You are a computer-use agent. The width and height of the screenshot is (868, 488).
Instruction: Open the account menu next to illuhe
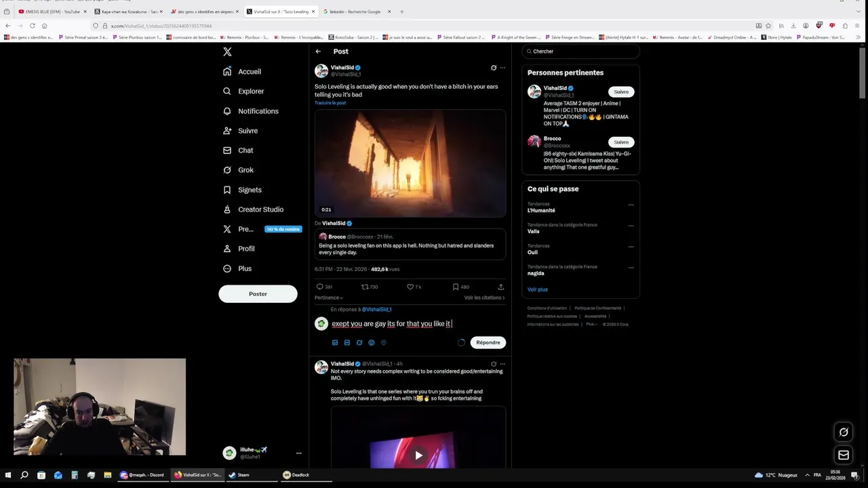[298, 453]
